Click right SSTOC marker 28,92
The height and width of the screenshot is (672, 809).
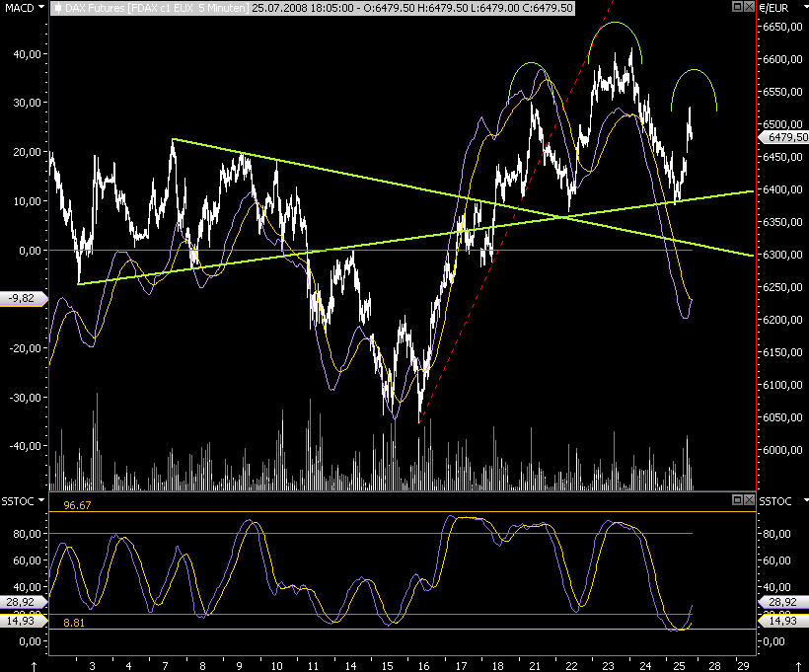pyautogui.click(x=783, y=602)
